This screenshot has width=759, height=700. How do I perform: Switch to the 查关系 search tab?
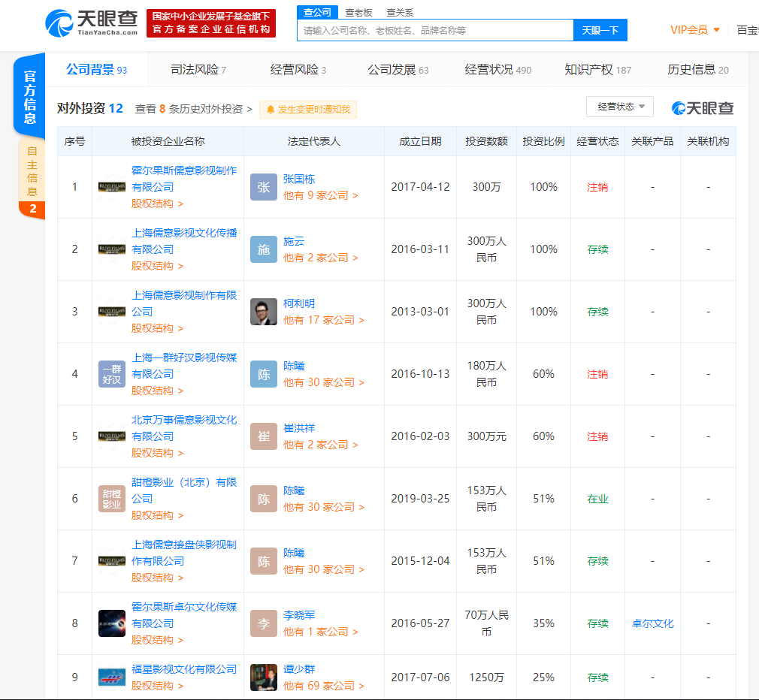click(400, 13)
